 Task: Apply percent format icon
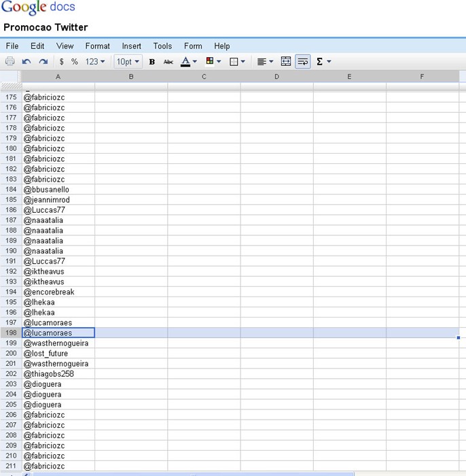tap(75, 61)
